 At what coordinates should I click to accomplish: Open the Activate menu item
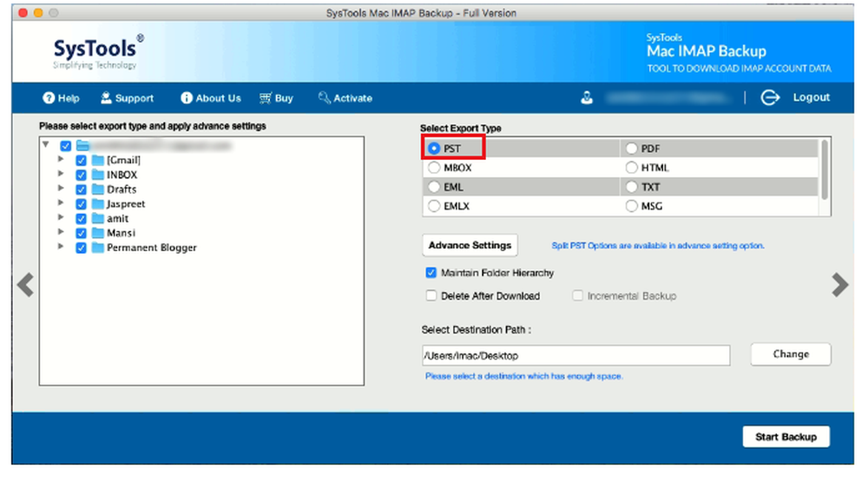(x=345, y=98)
